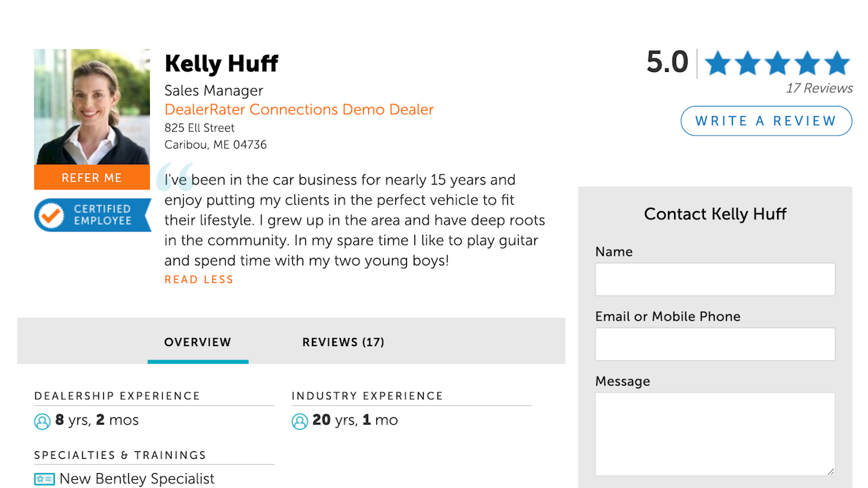Click the light blue quotation mark icon
This screenshot has width=868, height=488.
tap(174, 176)
